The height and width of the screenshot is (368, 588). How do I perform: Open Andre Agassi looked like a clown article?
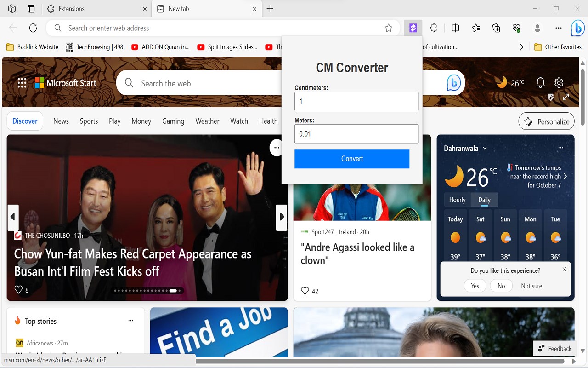coord(357,253)
